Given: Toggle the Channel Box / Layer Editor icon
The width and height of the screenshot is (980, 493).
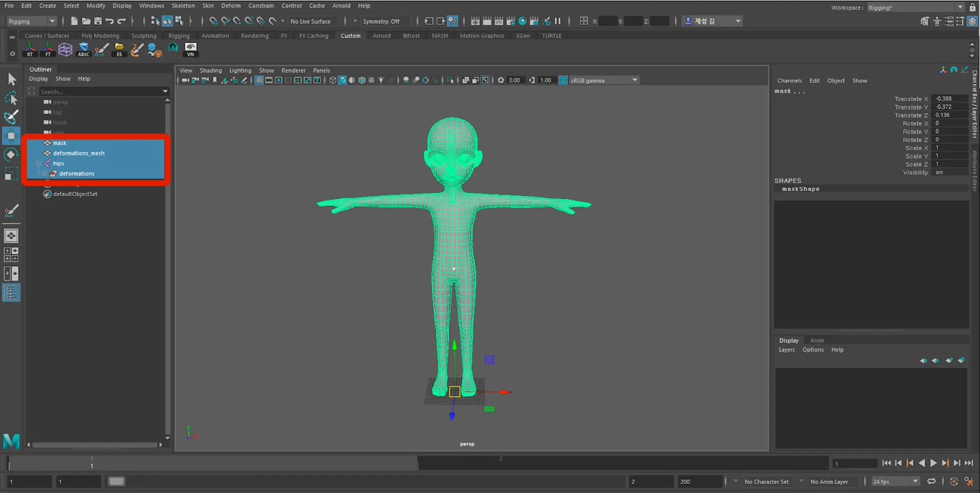Looking at the screenshot, I should point(973,21).
